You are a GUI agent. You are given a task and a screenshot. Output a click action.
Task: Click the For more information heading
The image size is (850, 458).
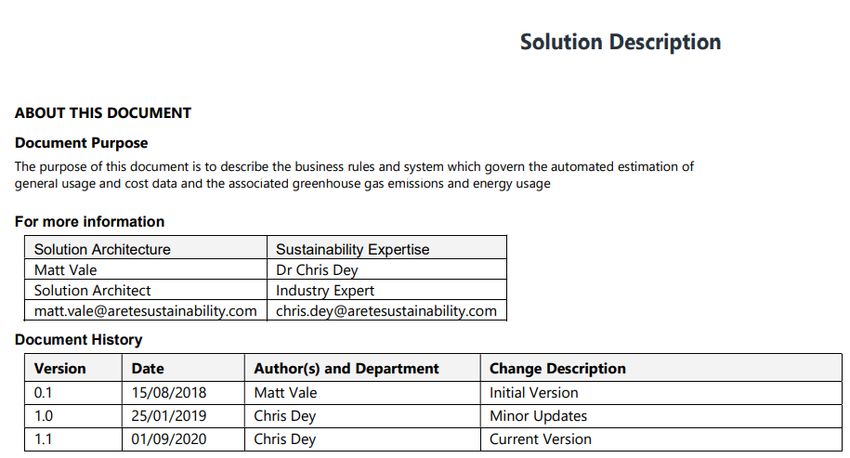(x=89, y=222)
